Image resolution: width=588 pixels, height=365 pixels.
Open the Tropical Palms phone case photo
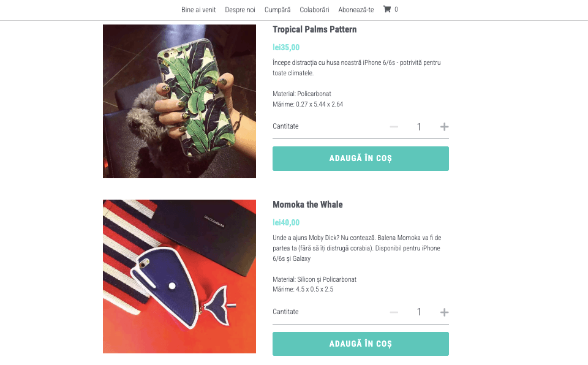pyautogui.click(x=179, y=101)
